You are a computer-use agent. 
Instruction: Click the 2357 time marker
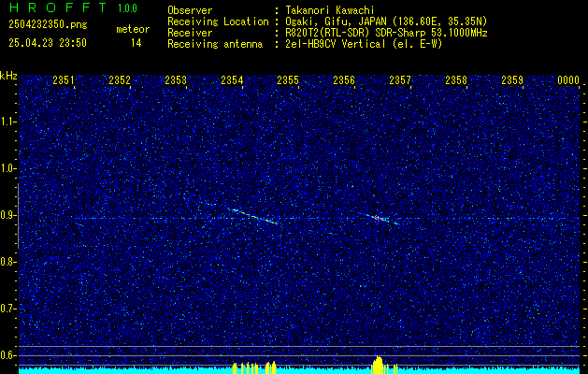(x=400, y=79)
